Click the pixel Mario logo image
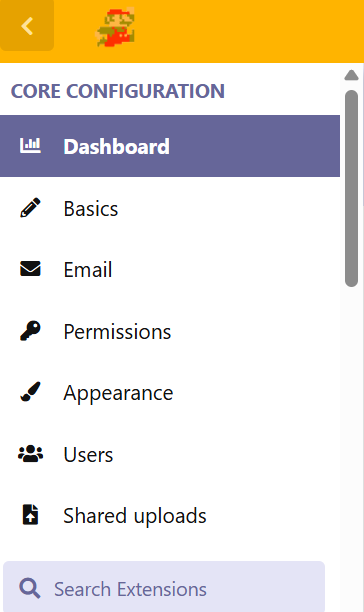Image resolution: width=364 pixels, height=612 pixels. tap(115, 27)
